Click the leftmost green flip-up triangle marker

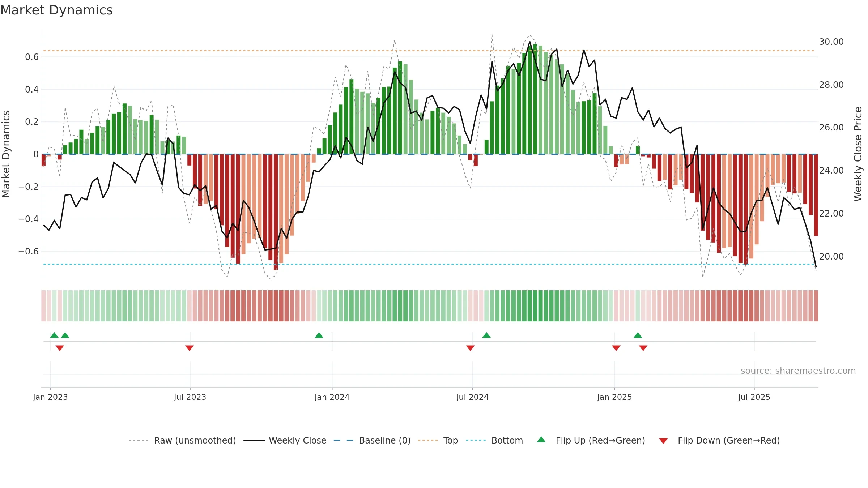point(54,335)
